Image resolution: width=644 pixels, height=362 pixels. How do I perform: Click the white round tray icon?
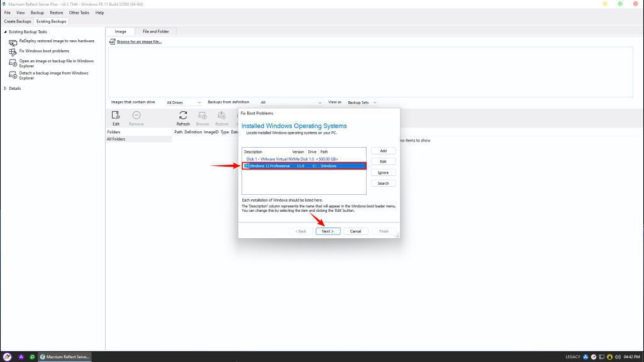[x=594, y=357]
